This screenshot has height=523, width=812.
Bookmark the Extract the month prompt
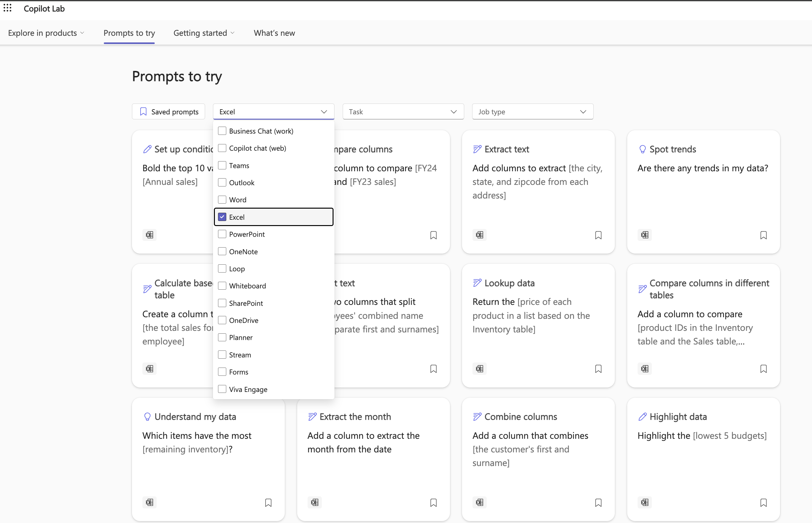433,503
